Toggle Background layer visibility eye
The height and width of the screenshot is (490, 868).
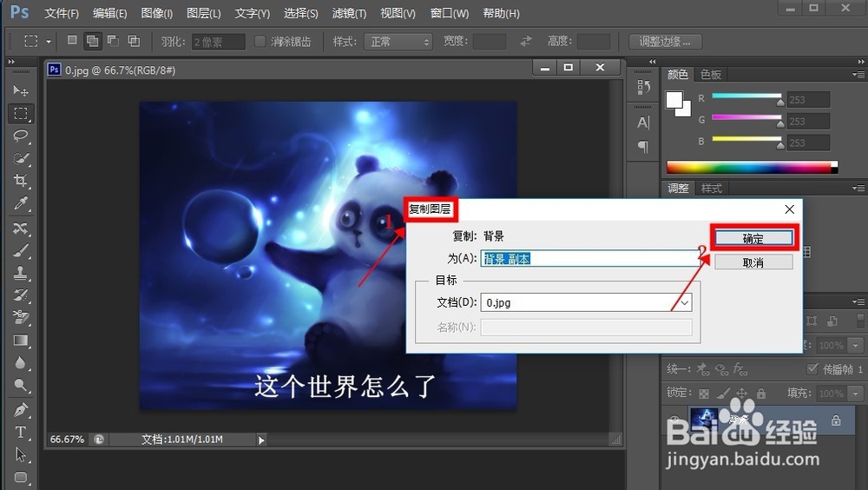click(x=674, y=420)
